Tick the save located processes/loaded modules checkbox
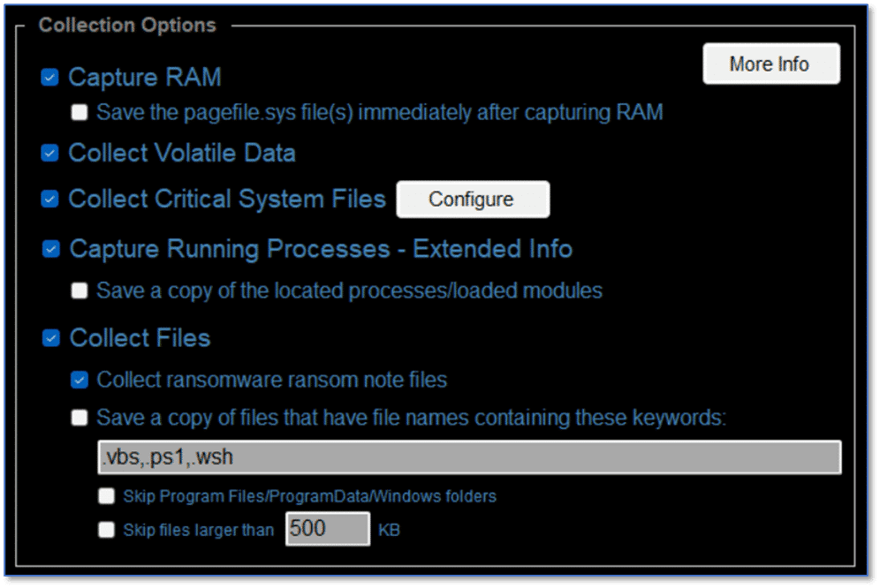 pos(80,290)
